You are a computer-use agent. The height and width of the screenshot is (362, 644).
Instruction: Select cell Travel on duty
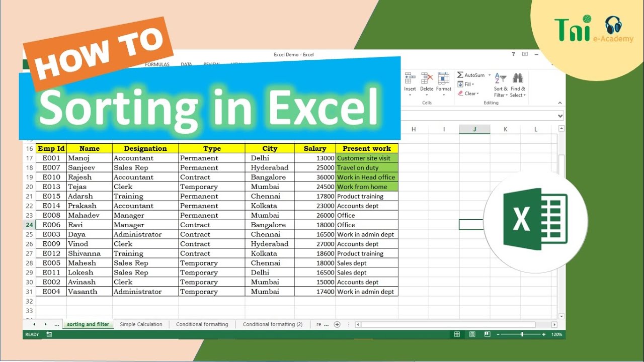tap(367, 167)
